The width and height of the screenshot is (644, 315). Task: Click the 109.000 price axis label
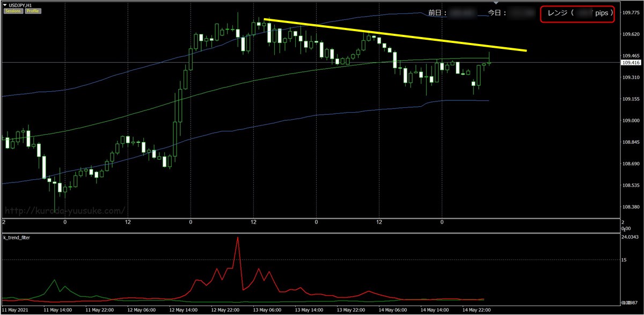pyautogui.click(x=631, y=121)
